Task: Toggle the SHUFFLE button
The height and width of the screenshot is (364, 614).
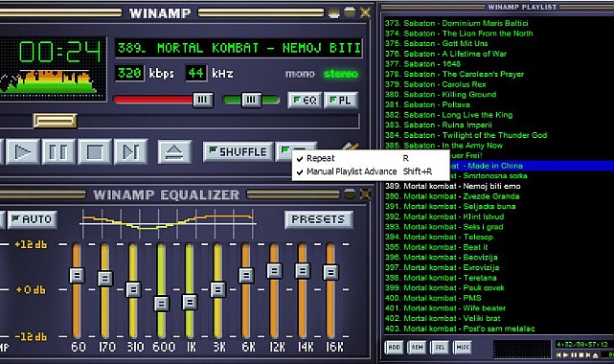Action: 239,151
